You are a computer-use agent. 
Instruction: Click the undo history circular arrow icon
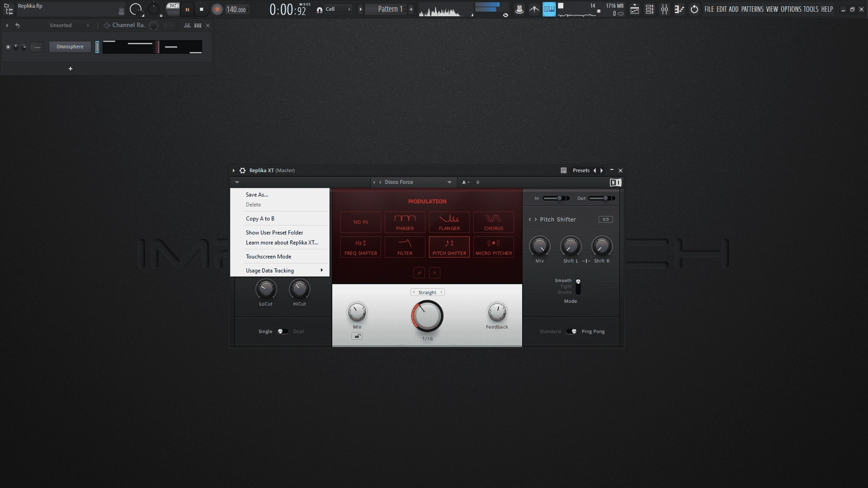coord(694,9)
